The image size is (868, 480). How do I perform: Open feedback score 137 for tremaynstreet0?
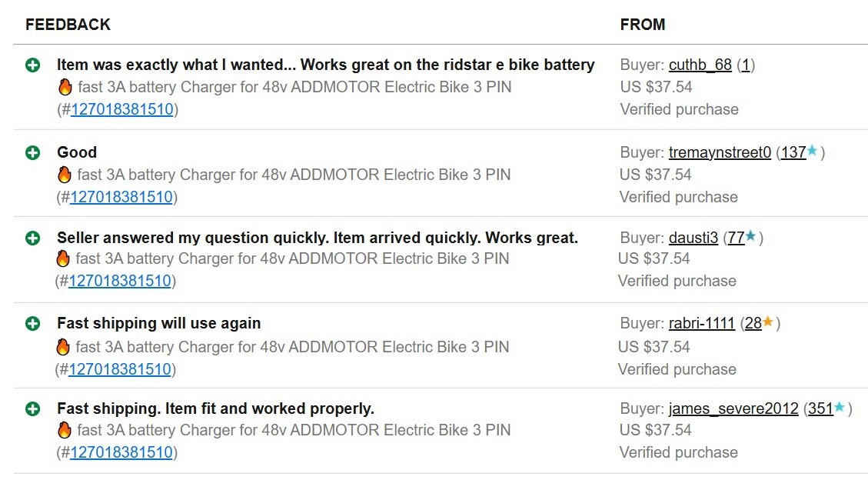click(x=793, y=152)
